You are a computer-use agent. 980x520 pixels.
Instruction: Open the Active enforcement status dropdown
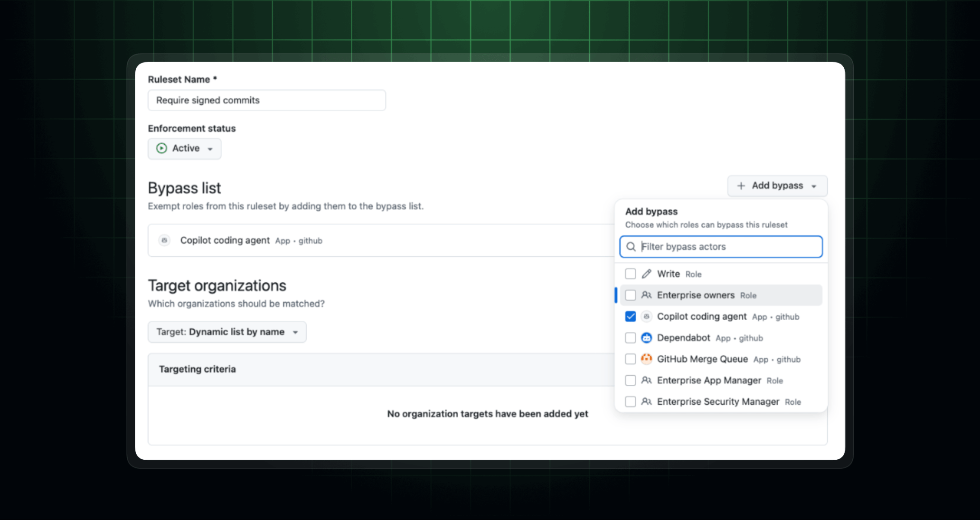coord(185,149)
